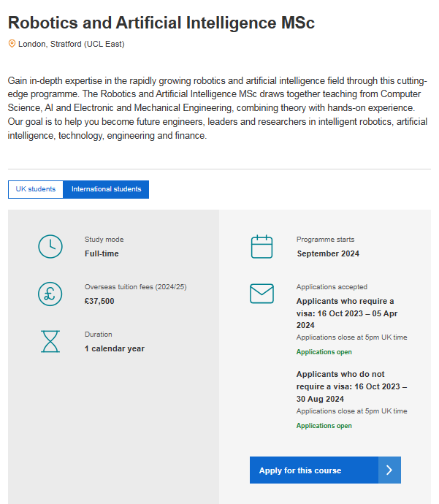Click the Full-time study mode value
439x504 pixels.
coord(102,253)
